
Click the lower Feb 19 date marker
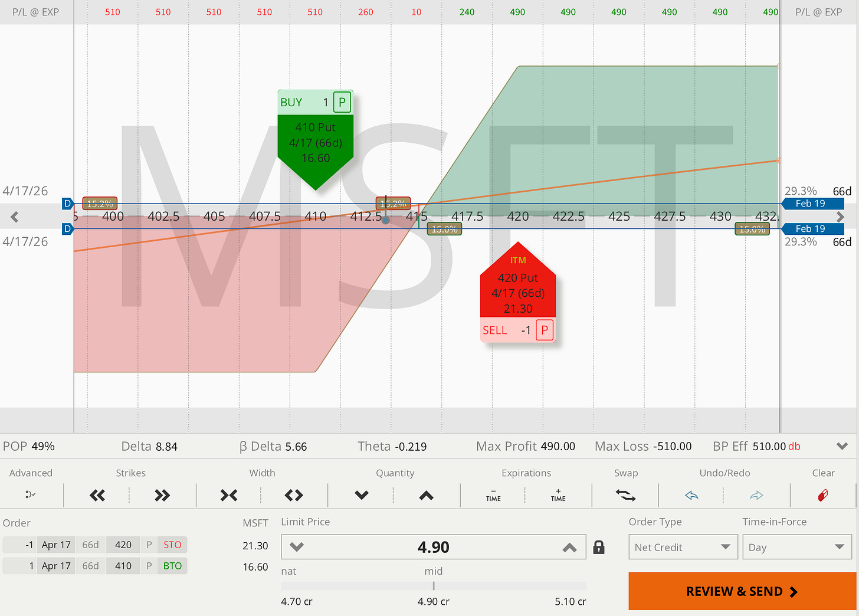tap(812, 228)
